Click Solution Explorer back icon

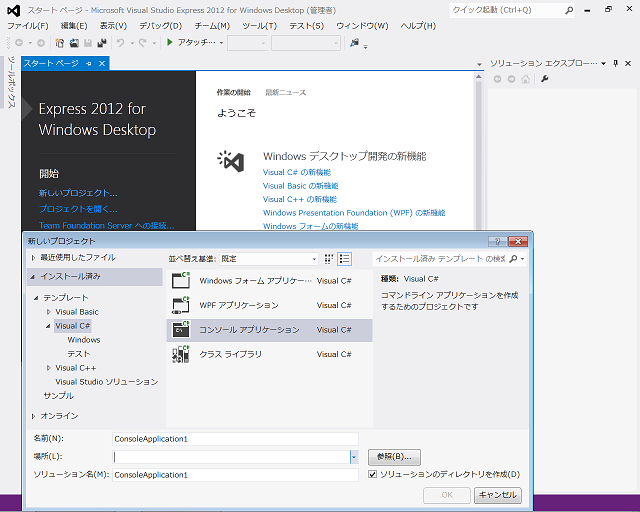click(x=497, y=79)
